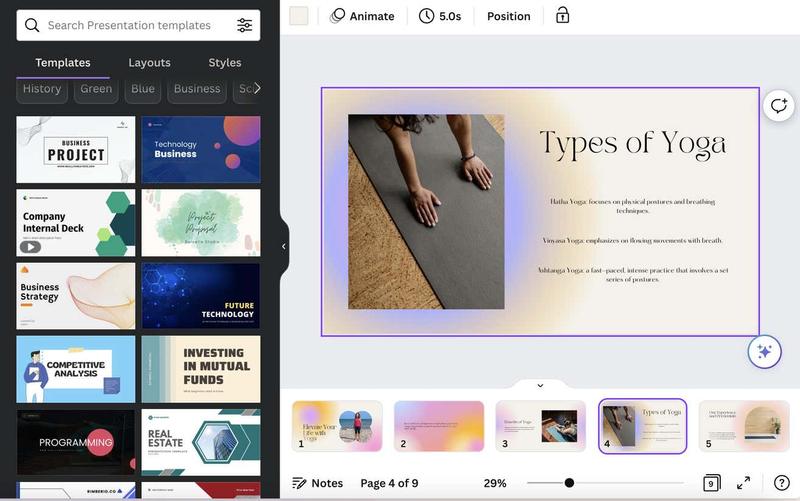
Task: Click the 29% zoom level
Action: pos(495,483)
